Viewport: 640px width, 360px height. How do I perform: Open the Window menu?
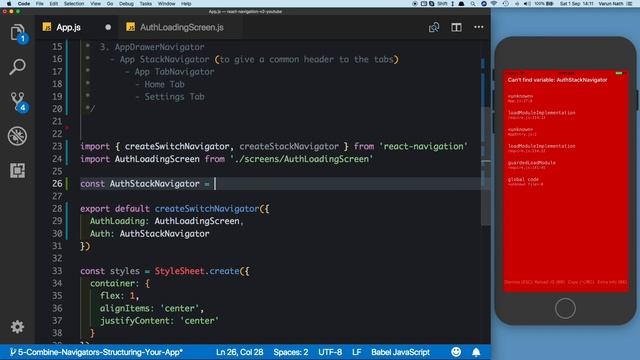167,4
